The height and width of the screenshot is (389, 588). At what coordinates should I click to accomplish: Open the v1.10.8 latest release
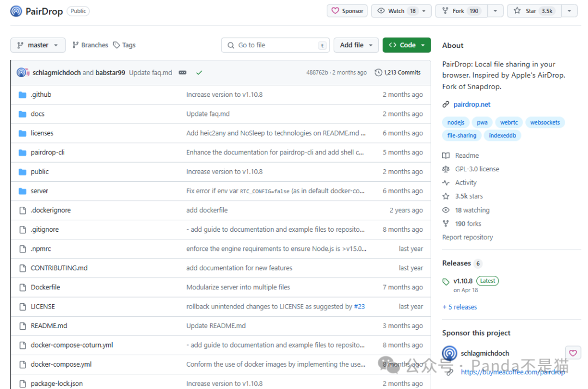pos(463,281)
